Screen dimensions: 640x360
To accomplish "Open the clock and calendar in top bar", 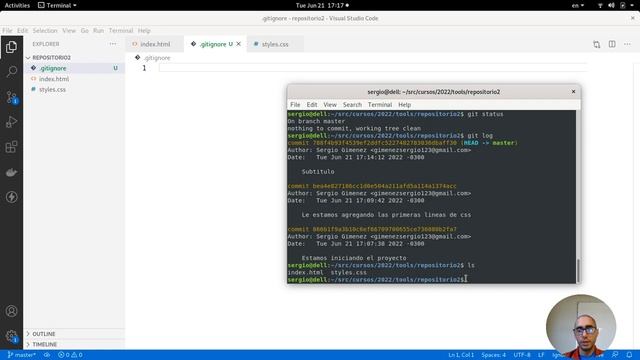I will (x=322, y=5).
